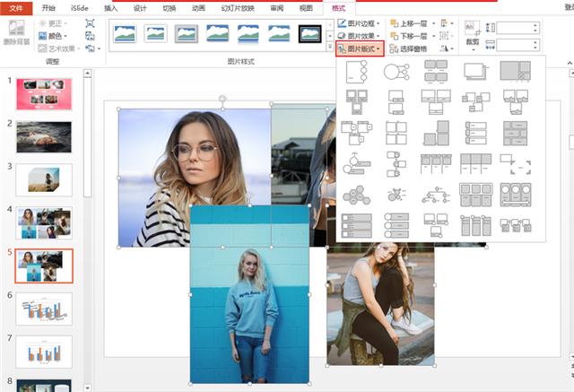
Task: Open the File menu
Action: click(16, 8)
